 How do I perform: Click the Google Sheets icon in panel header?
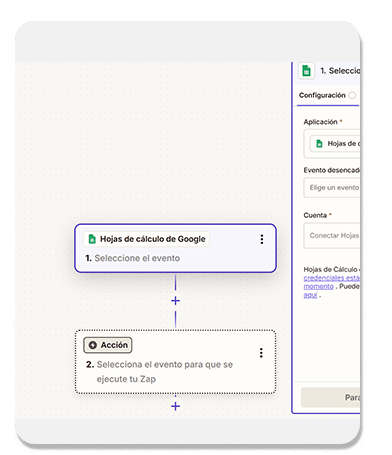click(306, 71)
